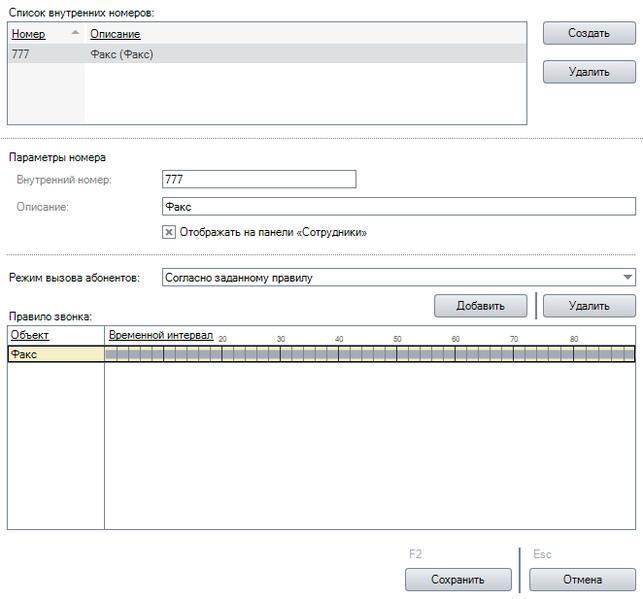
Task: Click the Отмена button
Action: coord(582,579)
